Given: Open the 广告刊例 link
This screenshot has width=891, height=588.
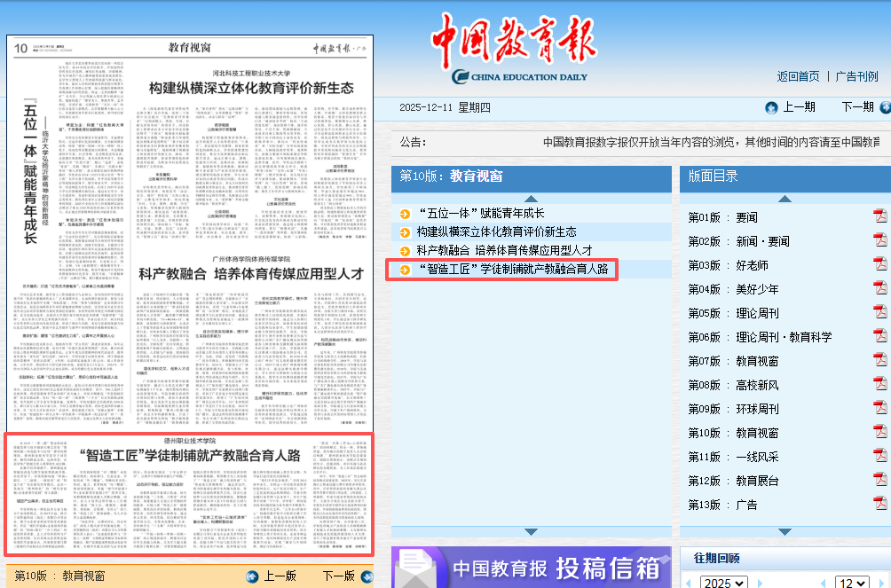Looking at the screenshot, I should point(856,76).
